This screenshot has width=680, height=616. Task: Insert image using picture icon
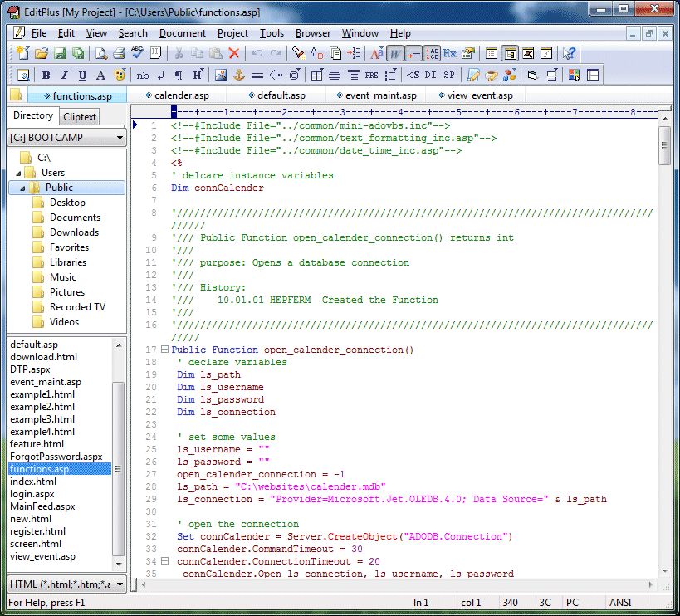220,75
